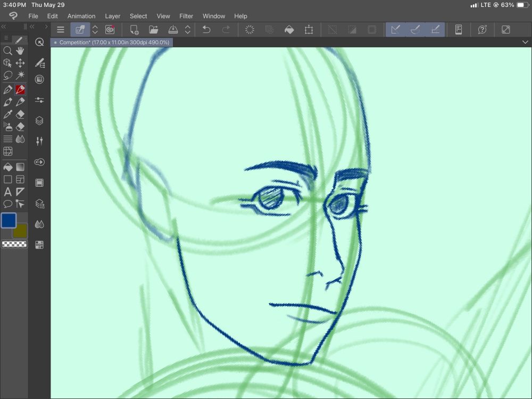This screenshot has width=532, height=399.
Task: Click the Save document icon
Action: click(x=173, y=30)
